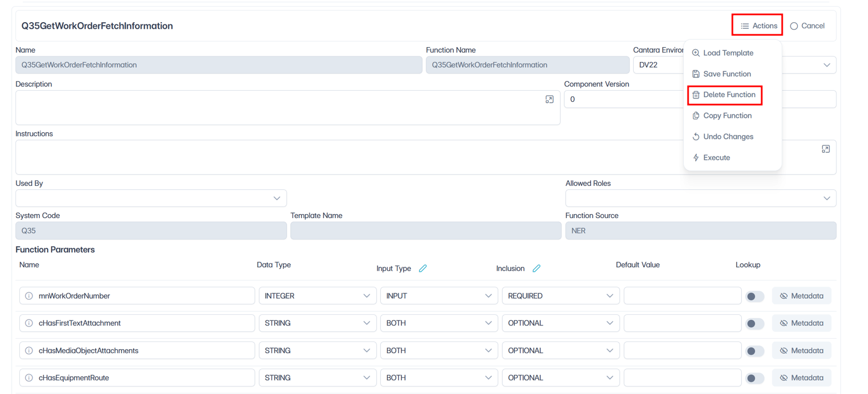Image resolution: width=868 pixels, height=394 pixels.
Task: Choose Save Function from Actions menu
Action: pyautogui.click(x=721, y=74)
